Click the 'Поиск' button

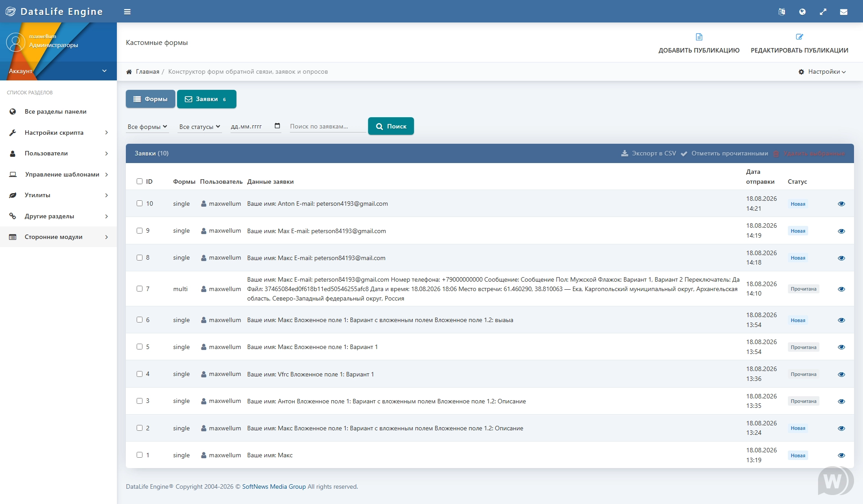391,126
